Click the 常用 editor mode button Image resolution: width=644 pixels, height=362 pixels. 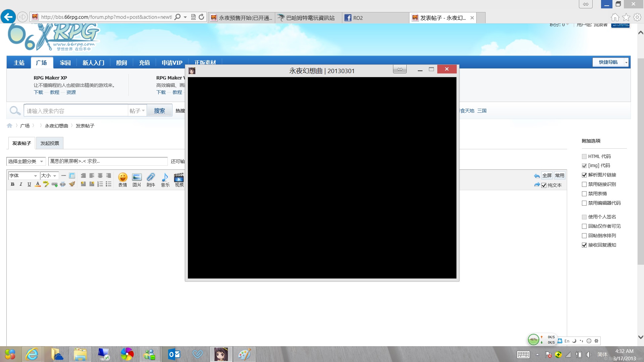pyautogui.click(x=559, y=175)
